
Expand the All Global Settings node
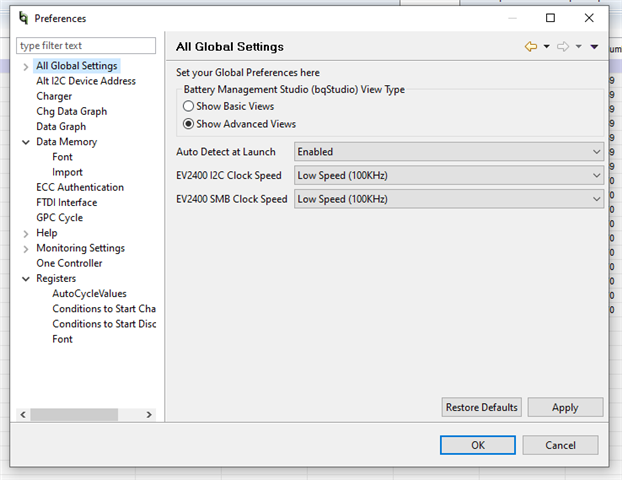25,66
